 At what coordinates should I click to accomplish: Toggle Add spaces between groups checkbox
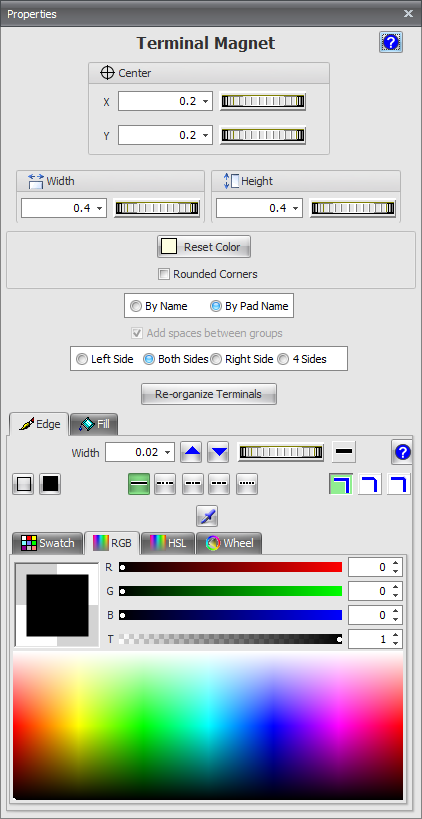pyautogui.click(x=137, y=333)
